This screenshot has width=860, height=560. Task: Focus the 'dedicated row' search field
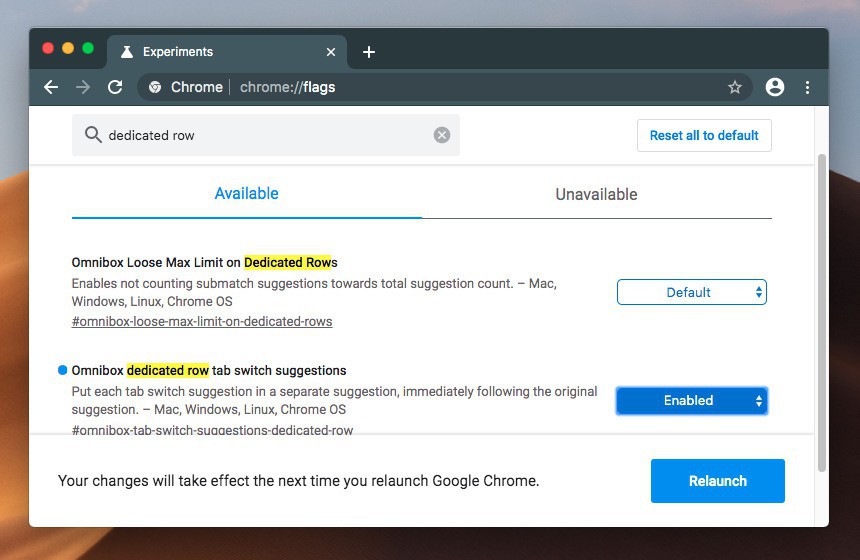pyautogui.click(x=265, y=135)
